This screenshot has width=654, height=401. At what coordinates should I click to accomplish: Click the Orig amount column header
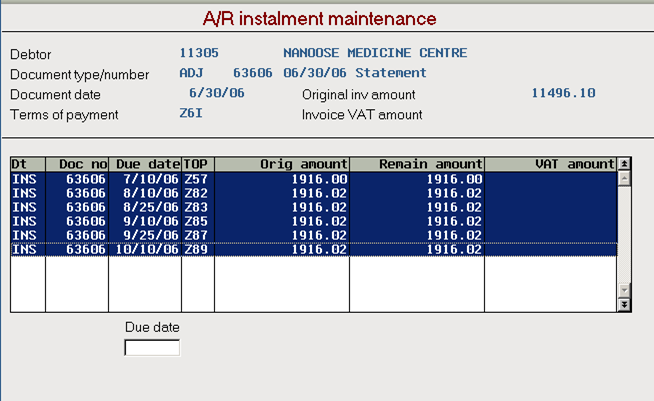coord(282,164)
